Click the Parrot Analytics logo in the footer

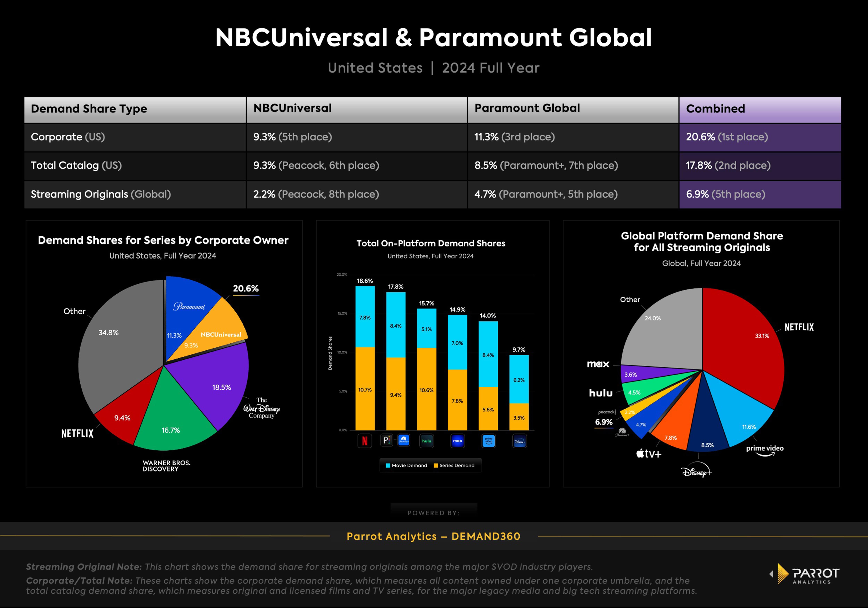(x=804, y=574)
